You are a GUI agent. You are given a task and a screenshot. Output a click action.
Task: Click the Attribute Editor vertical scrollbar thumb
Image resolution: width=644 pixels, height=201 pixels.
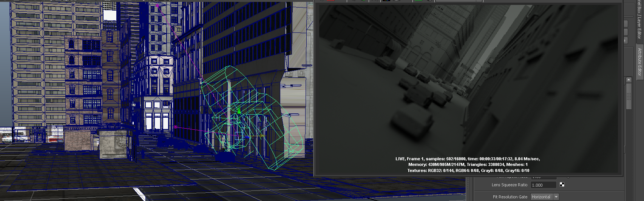point(629,96)
